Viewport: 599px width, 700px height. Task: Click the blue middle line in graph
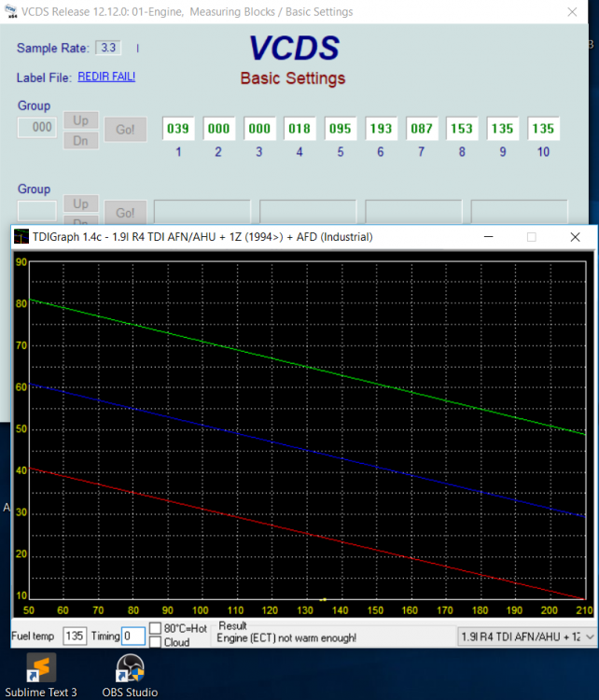point(307,450)
